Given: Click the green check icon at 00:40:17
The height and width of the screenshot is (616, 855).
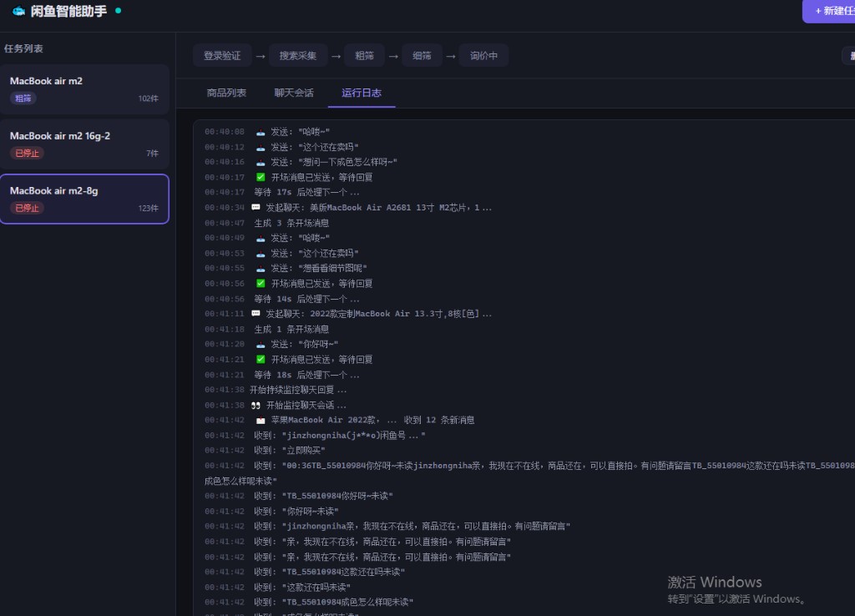Looking at the screenshot, I should [x=261, y=177].
